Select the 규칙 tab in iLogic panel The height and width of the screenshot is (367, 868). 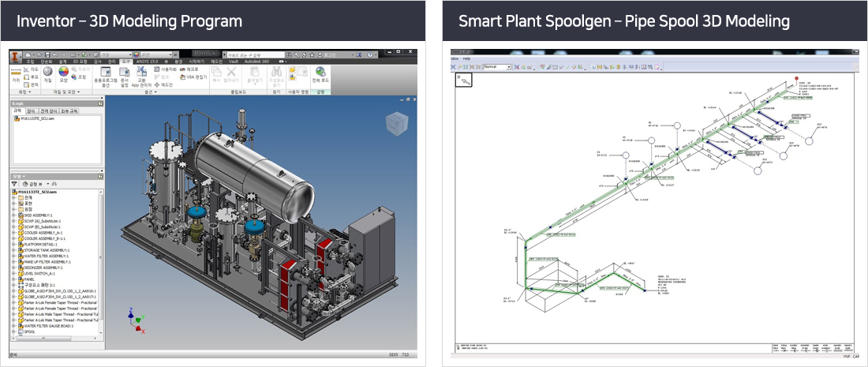[17, 110]
